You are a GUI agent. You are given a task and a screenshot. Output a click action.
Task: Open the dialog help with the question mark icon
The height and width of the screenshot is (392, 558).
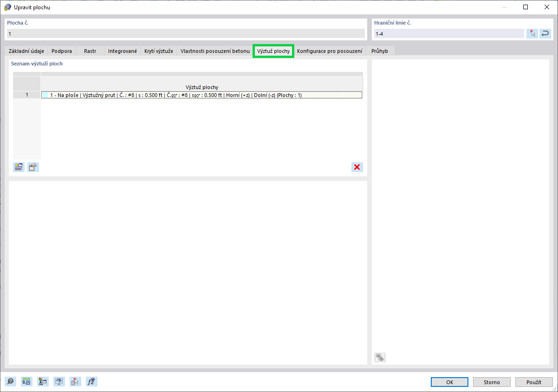10,381
